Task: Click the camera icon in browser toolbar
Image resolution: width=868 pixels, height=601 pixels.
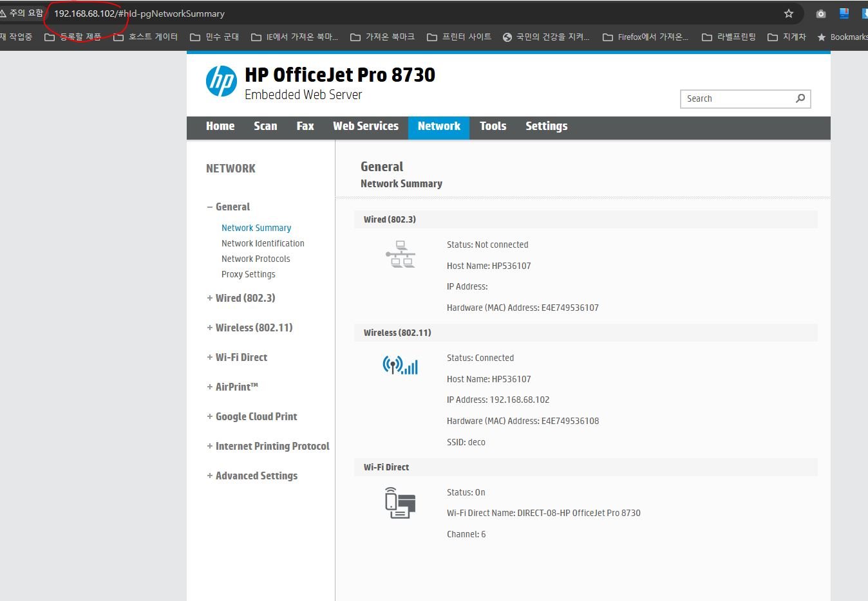Action: 821,14
